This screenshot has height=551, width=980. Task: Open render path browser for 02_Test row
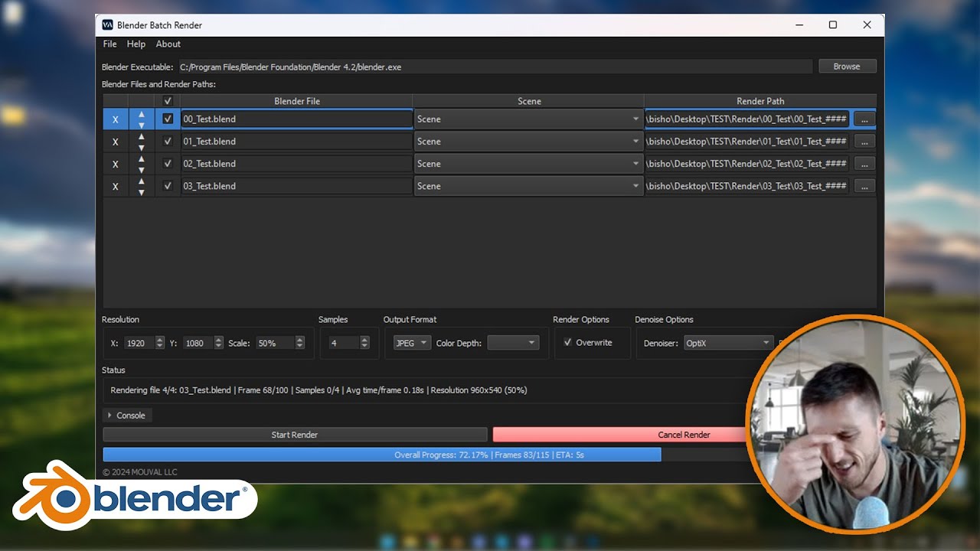(x=864, y=164)
